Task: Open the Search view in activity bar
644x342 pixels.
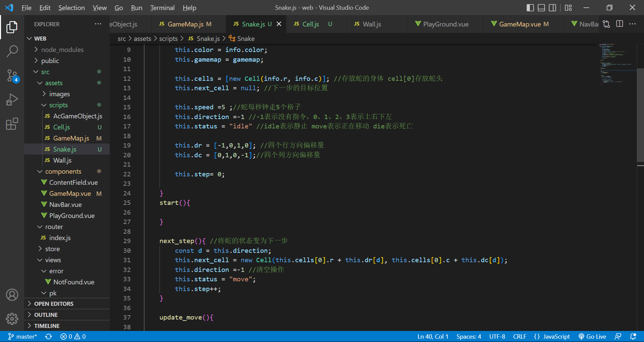Action: pos(12,51)
